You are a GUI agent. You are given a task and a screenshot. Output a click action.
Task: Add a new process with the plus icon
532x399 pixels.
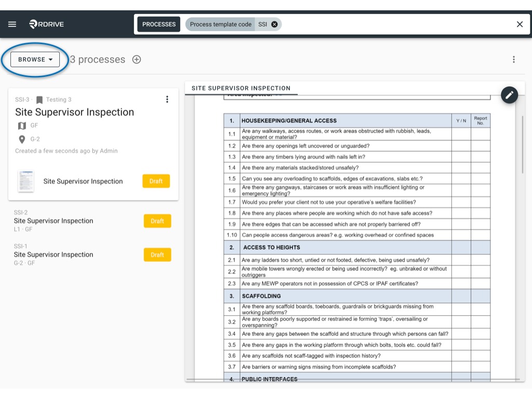click(x=137, y=59)
